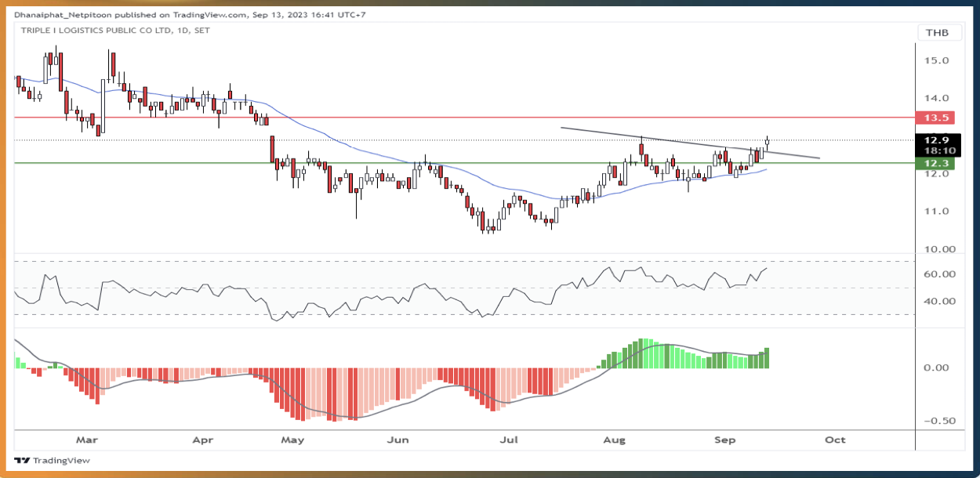
Task: Select the 14.0 price axis label
Action: click(937, 98)
